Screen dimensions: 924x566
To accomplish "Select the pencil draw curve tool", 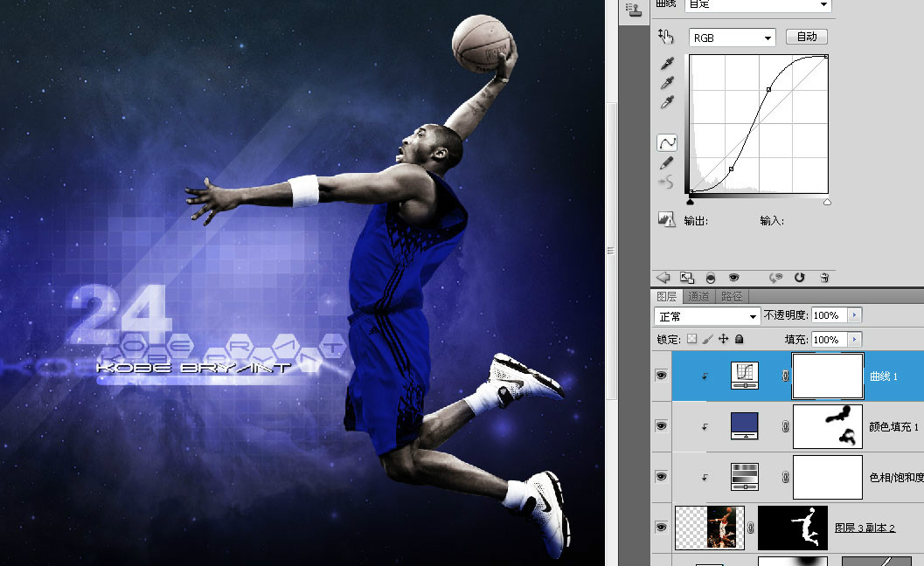I will (667, 162).
